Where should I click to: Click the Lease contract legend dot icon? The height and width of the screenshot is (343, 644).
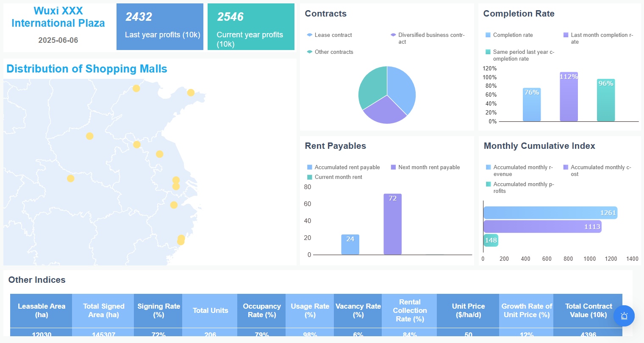[x=309, y=35]
